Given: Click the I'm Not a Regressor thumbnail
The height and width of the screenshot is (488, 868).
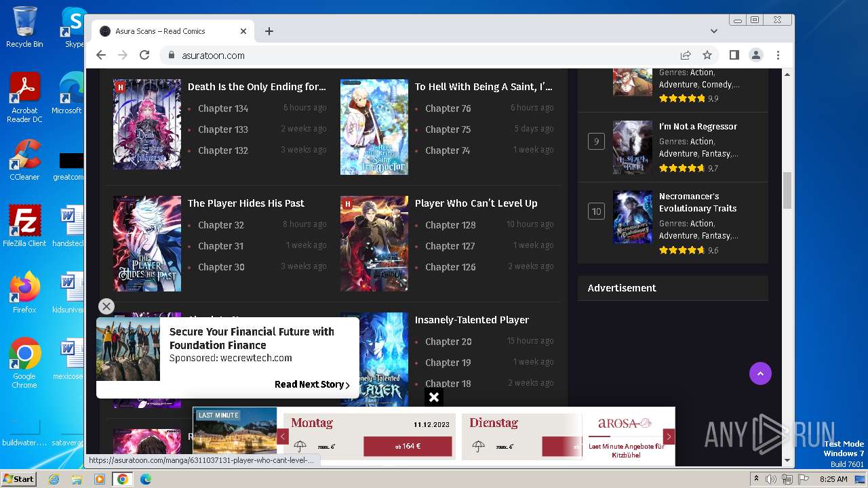Looking at the screenshot, I should coord(633,147).
